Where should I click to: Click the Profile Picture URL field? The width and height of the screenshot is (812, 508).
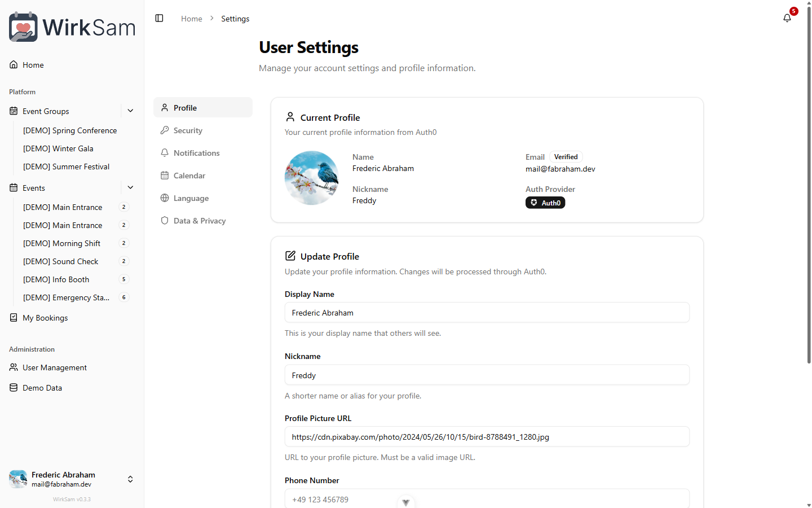487,437
